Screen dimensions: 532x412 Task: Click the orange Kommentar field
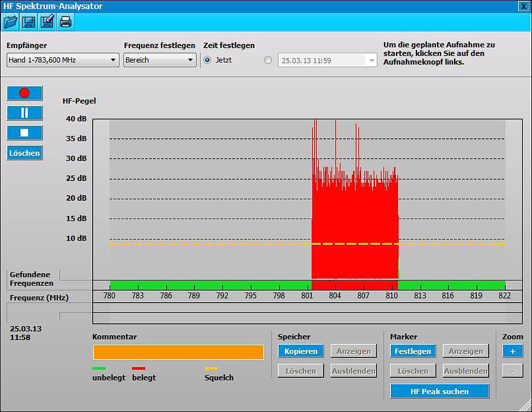178,352
